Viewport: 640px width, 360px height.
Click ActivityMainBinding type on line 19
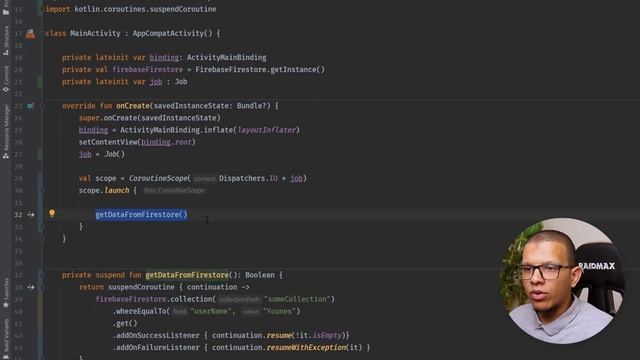[227, 58]
